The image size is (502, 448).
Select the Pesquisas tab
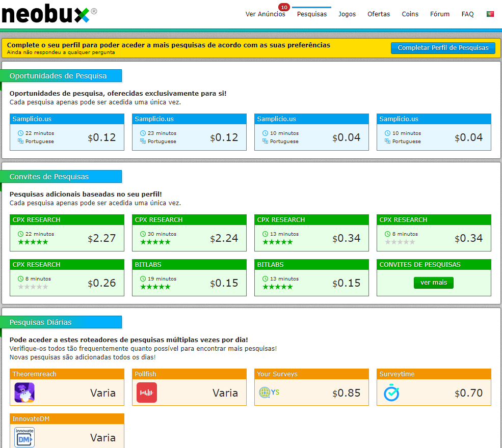312,14
